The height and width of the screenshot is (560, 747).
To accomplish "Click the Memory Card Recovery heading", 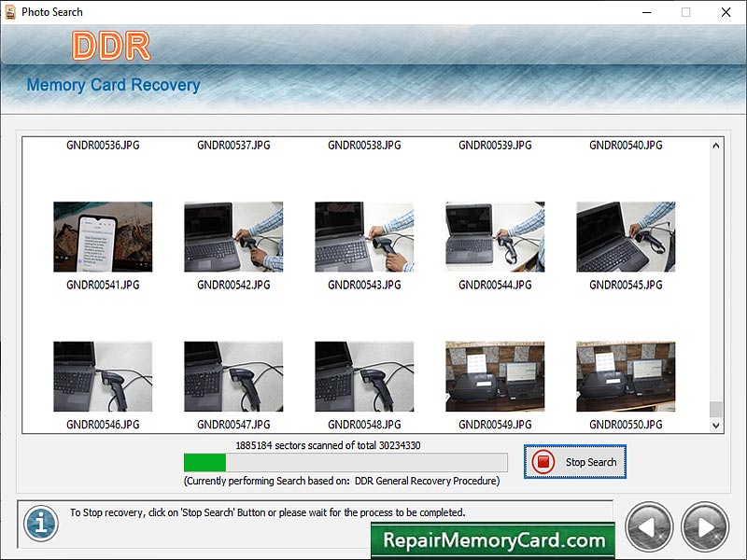I will (112, 85).
